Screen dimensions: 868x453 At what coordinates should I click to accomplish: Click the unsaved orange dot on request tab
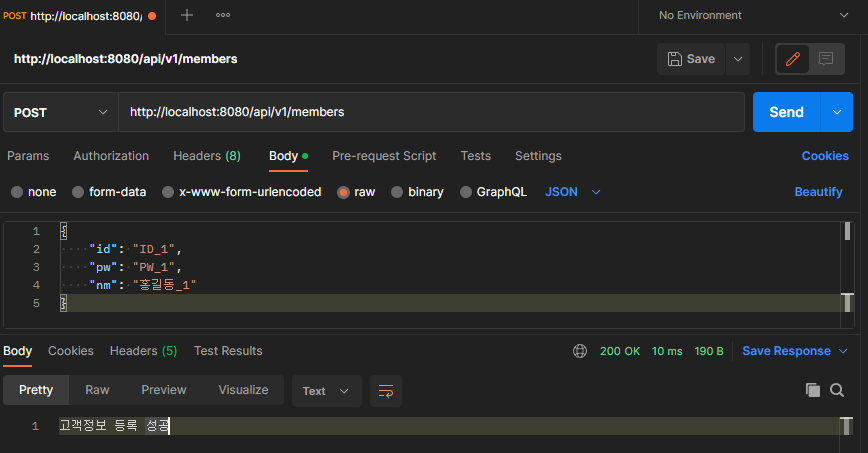[152, 16]
